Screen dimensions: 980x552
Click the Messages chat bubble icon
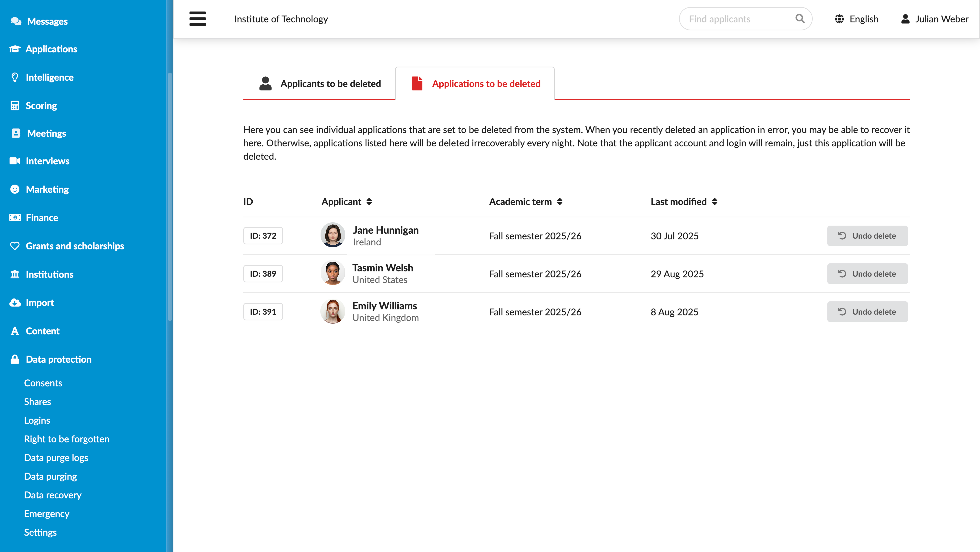tap(16, 21)
